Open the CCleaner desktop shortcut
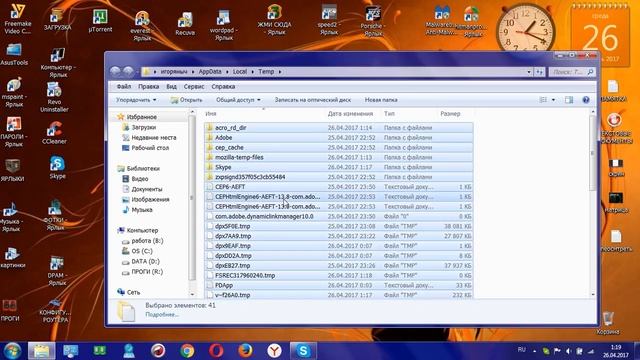This screenshot has height=360, width=640. point(54,133)
